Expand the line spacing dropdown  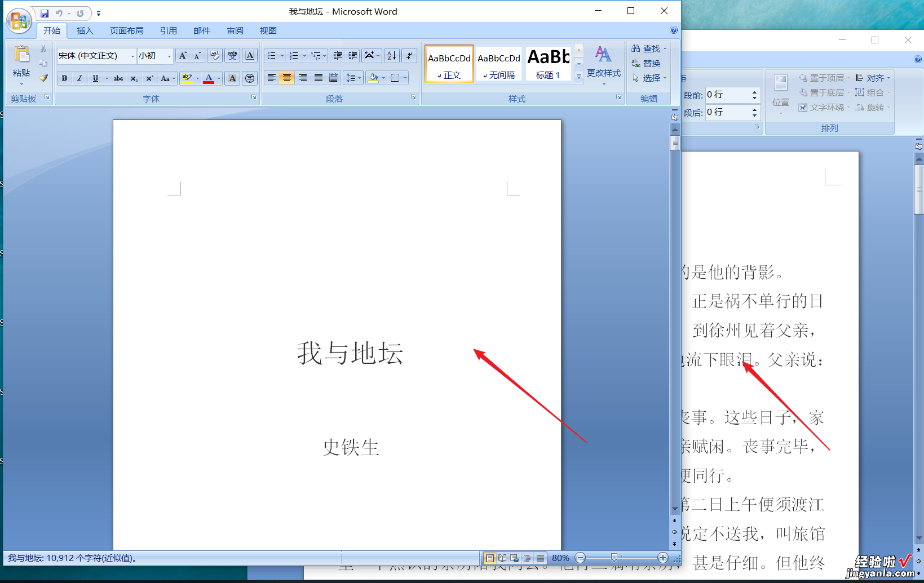(x=353, y=78)
